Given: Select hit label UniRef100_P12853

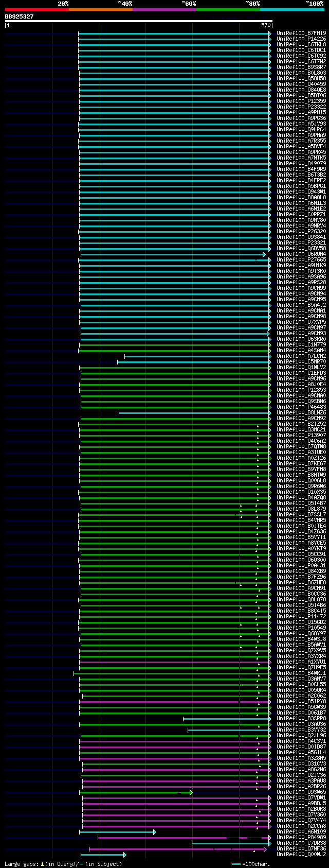Looking at the screenshot, I should [301, 390].
